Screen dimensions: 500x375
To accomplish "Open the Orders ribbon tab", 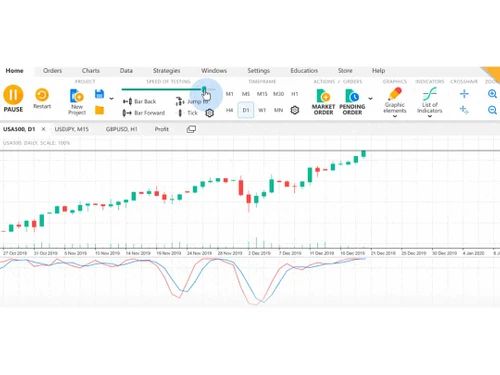I will (x=52, y=71).
